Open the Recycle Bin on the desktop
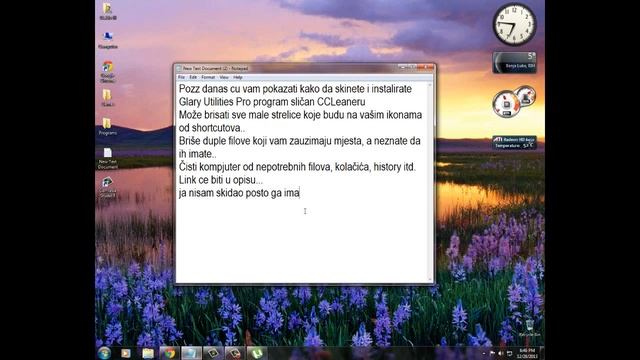 [x=529, y=328]
